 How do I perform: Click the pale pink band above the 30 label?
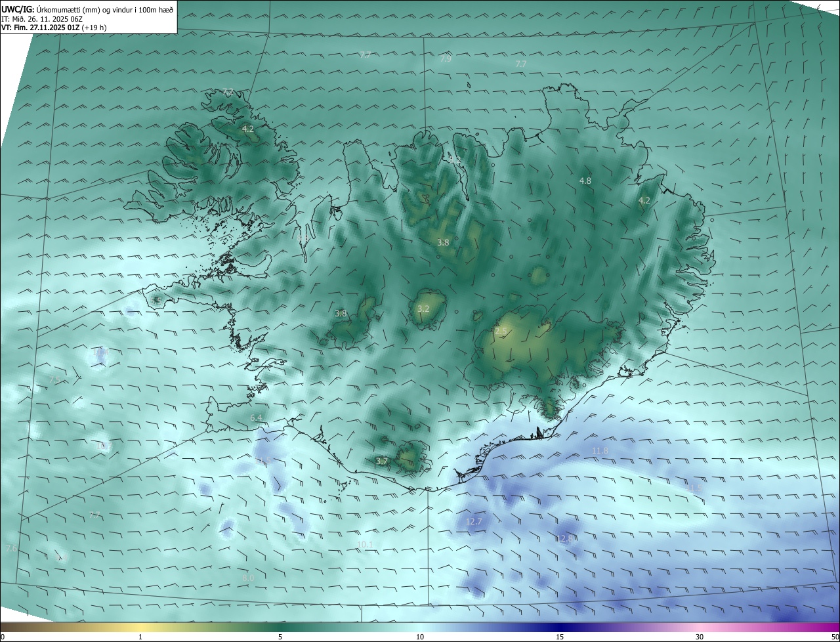700,627
